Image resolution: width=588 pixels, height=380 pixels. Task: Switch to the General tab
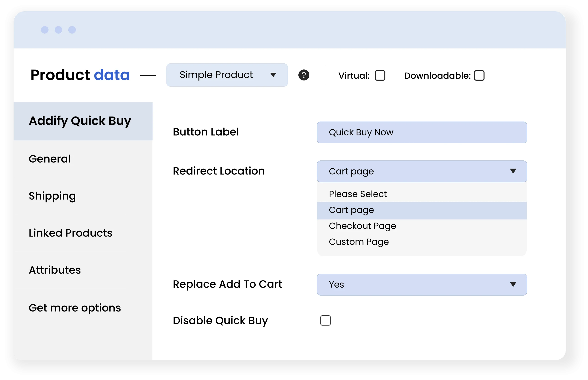click(50, 159)
